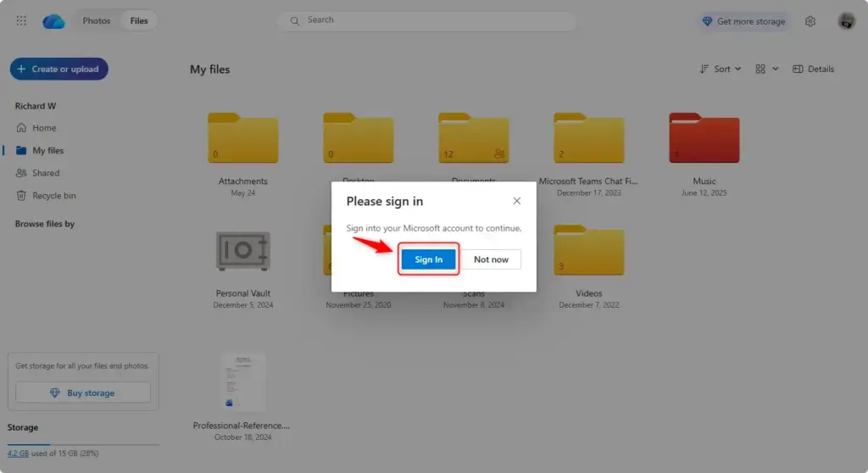Open the red Music folder

(x=704, y=138)
